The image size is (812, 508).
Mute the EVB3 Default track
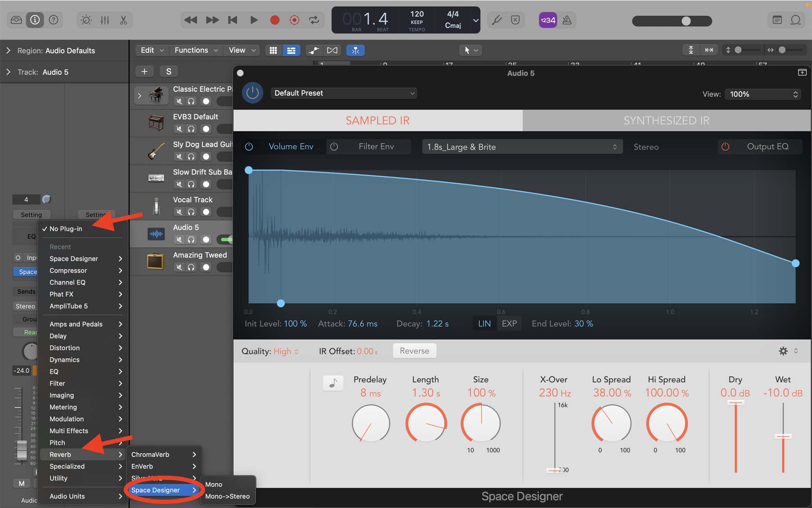pos(179,129)
